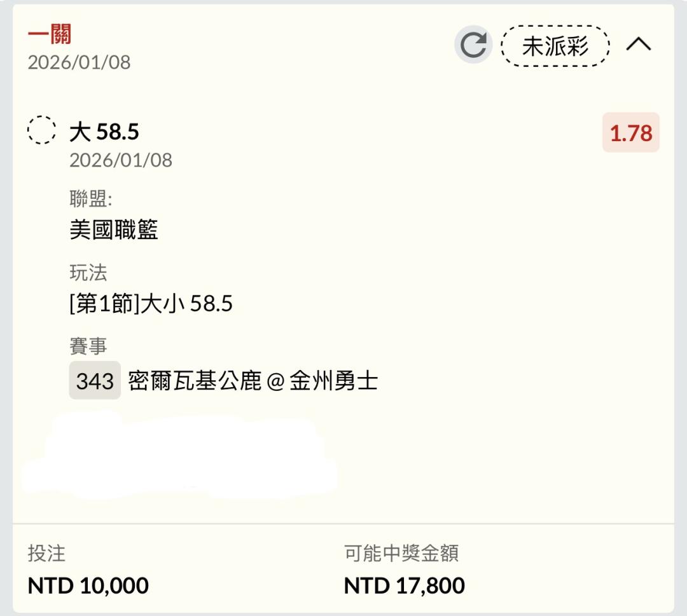Select the 一關 bet type heading
687x616 pixels.
(x=49, y=34)
